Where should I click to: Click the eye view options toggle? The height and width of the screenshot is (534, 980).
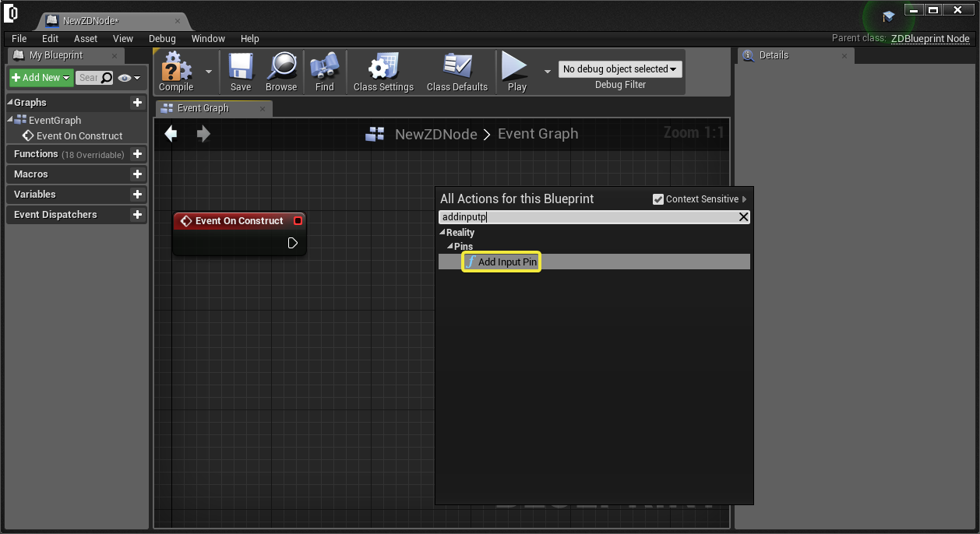point(129,78)
